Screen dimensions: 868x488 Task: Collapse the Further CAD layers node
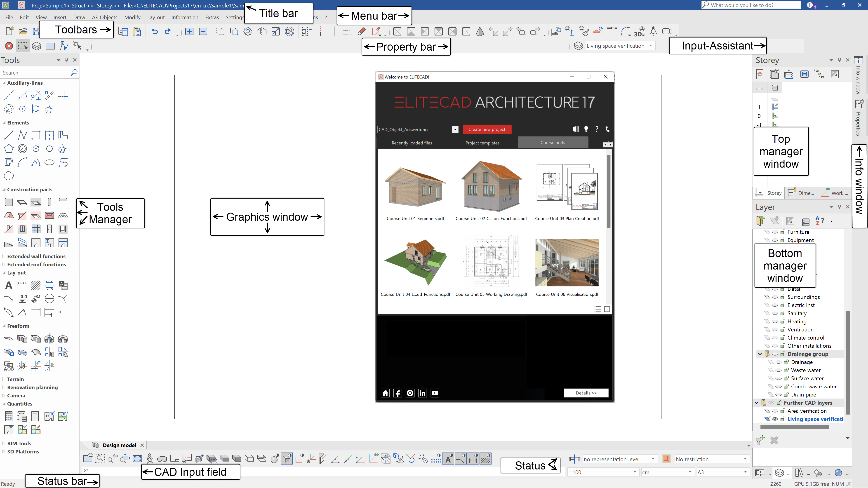(x=756, y=403)
